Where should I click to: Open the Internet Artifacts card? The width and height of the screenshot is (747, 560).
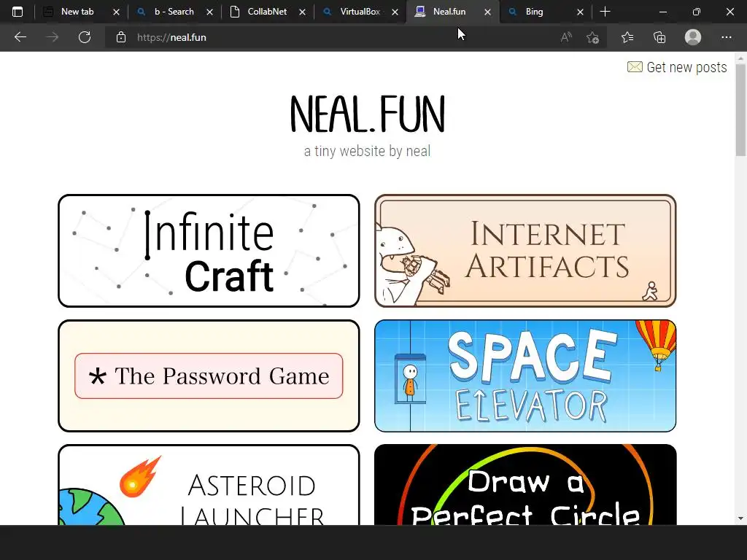tap(525, 251)
